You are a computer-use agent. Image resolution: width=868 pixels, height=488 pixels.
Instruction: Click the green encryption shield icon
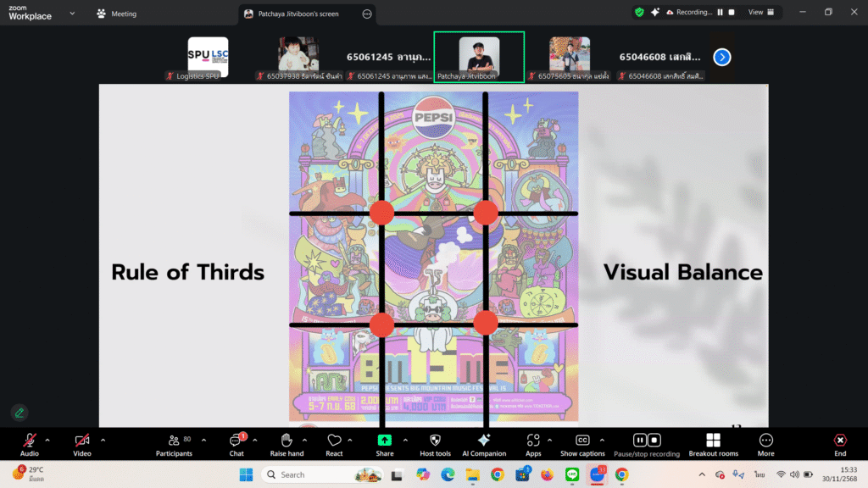click(639, 13)
